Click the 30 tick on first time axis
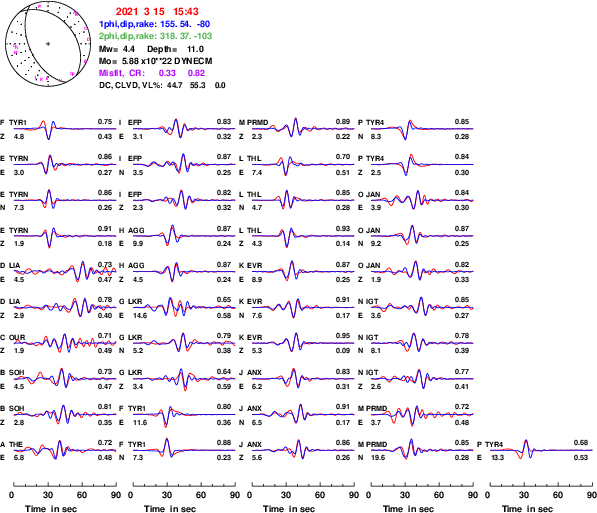 [x=48, y=495]
